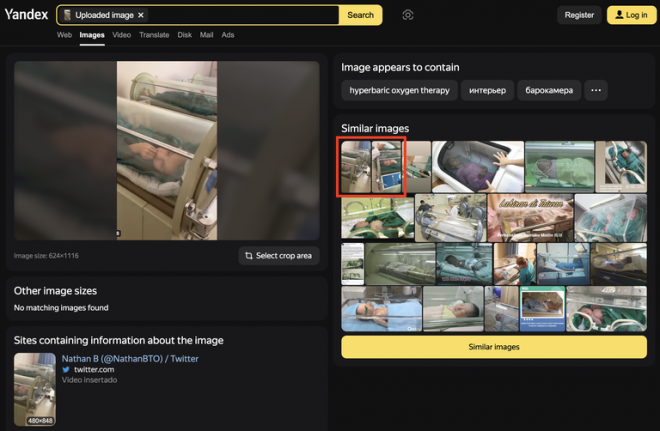This screenshot has height=431, width=660.
Task: Click the camera image search icon
Action: (408, 15)
